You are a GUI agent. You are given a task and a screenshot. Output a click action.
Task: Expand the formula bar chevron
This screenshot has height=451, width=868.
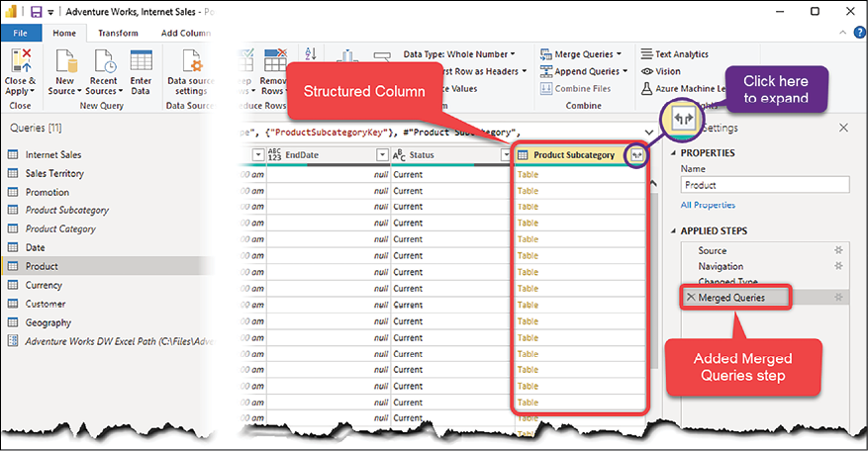649,133
